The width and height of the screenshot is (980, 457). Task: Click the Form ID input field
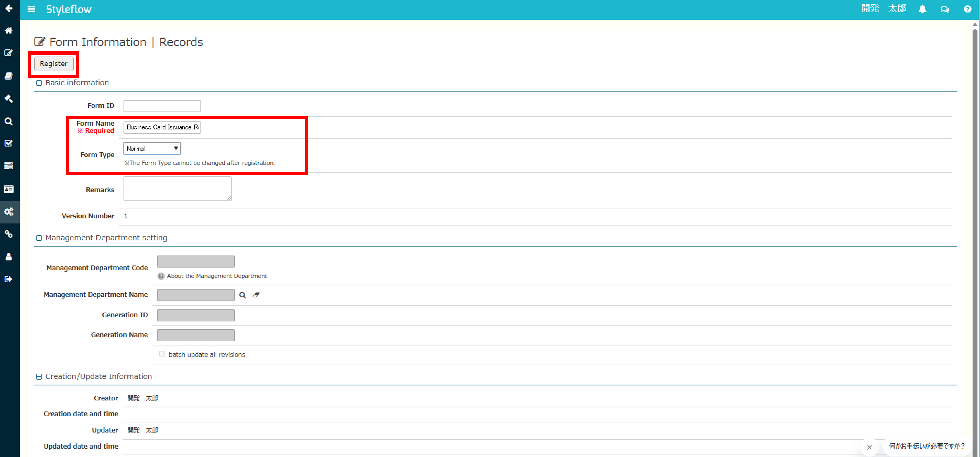click(x=162, y=106)
